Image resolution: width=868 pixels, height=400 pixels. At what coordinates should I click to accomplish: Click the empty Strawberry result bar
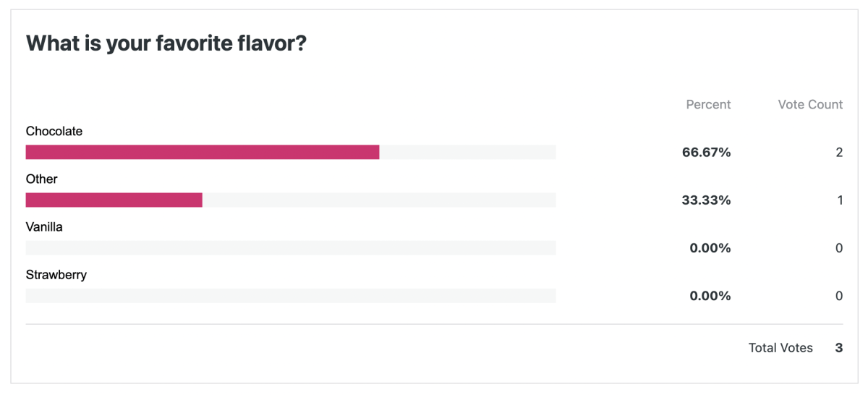click(290, 296)
